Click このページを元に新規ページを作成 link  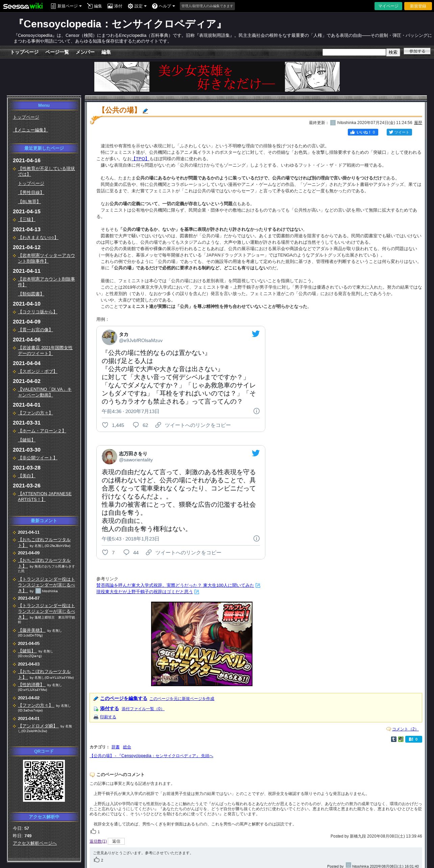tap(182, 699)
